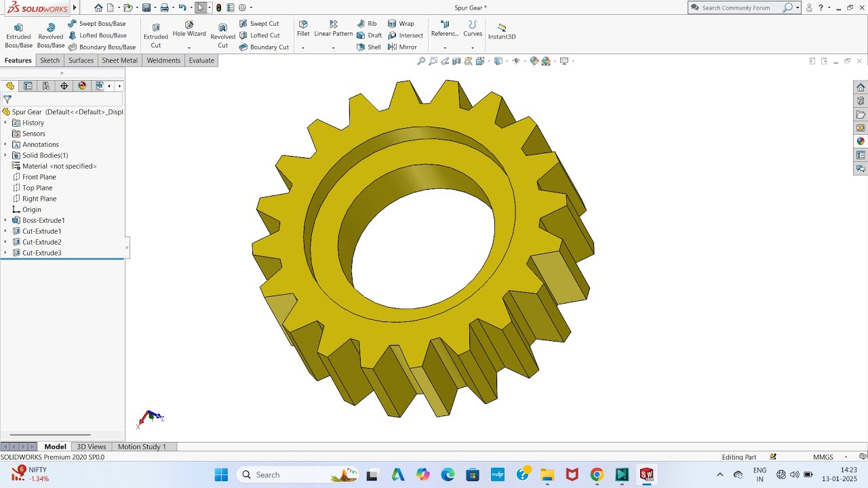Image resolution: width=868 pixels, height=488 pixels.
Task: Click the Rebuild traffic light icon
Action: [x=218, y=8]
